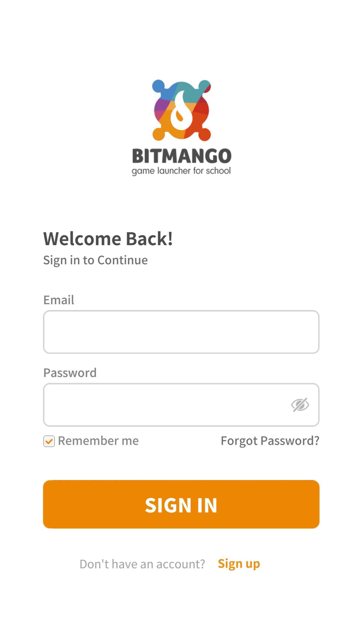
Task: Click the game launcher for school tagline
Action: pyautogui.click(x=181, y=171)
